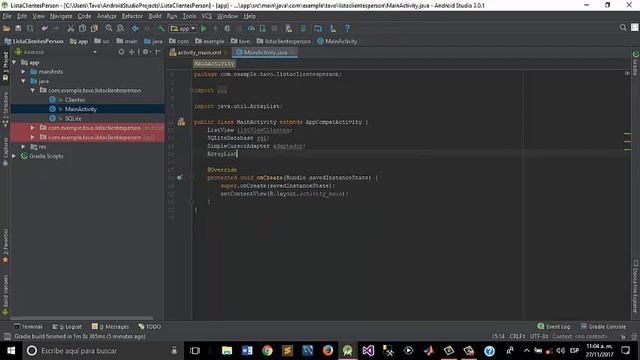Viewport: 640px width, 360px height.
Task: Click the Open folder toolbar icon
Action: click(7, 29)
